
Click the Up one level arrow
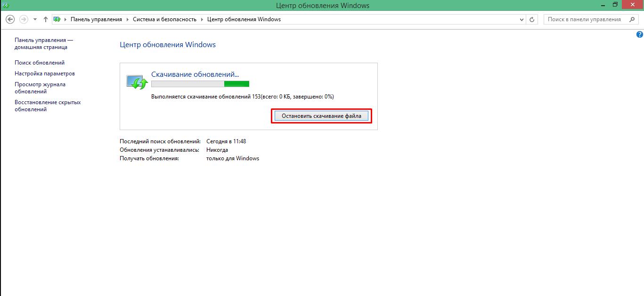[46, 19]
